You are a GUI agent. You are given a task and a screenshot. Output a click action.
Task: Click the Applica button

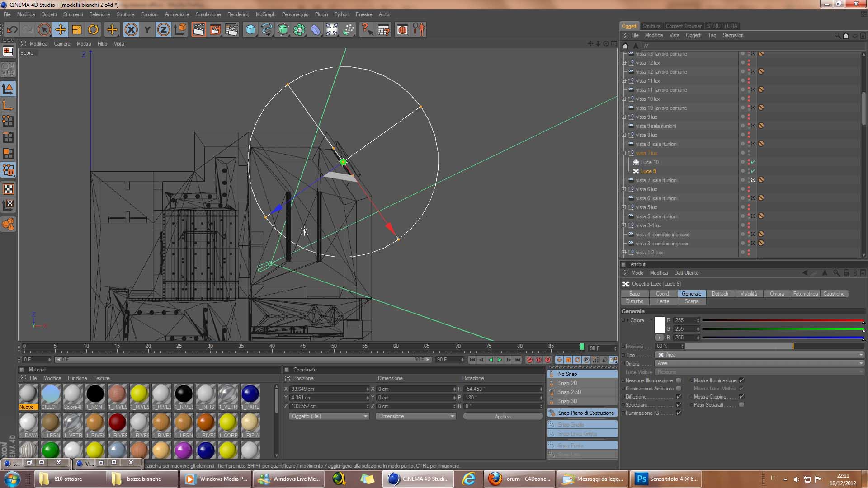[502, 417]
